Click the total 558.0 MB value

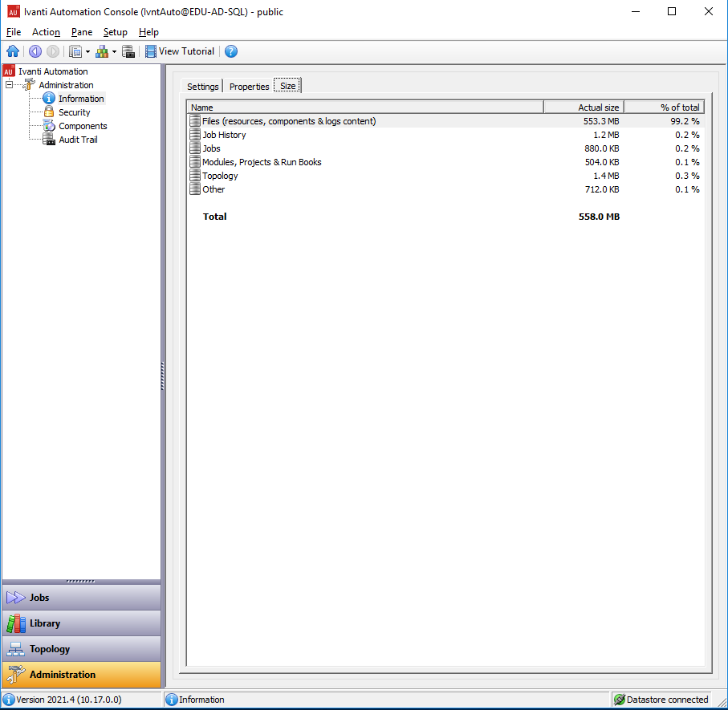coord(599,217)
